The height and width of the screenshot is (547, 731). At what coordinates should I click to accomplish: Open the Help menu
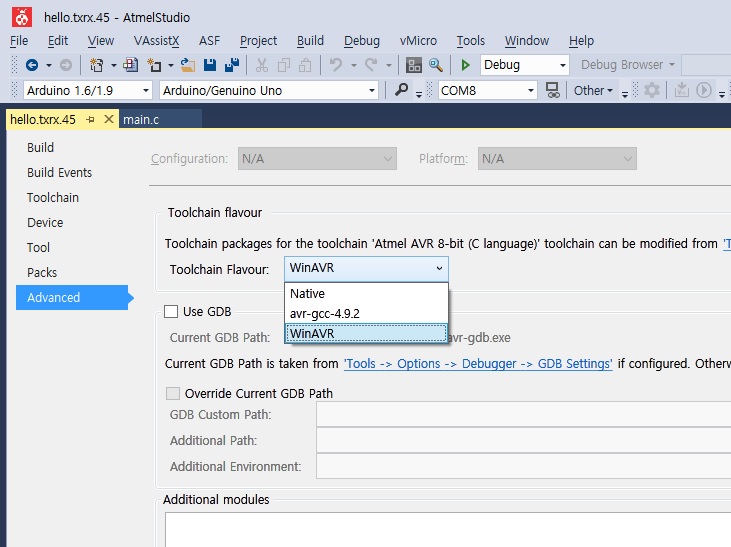point(581,41)
